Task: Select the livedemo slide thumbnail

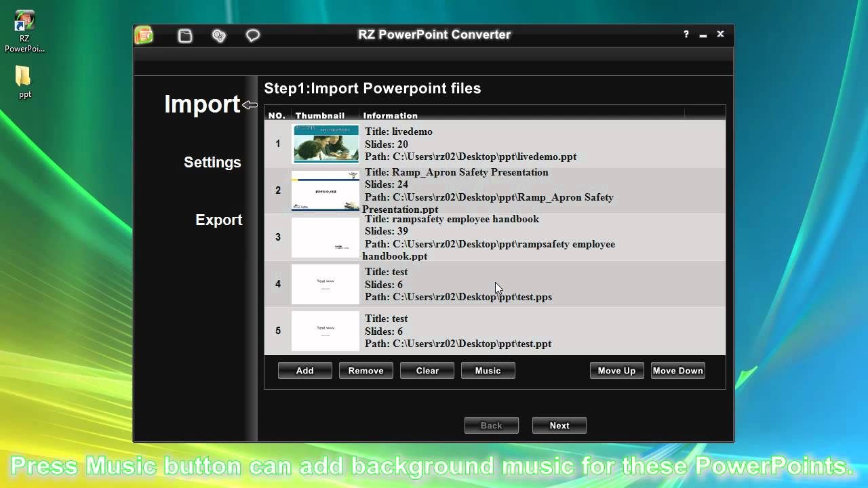Action: (325, 144)
